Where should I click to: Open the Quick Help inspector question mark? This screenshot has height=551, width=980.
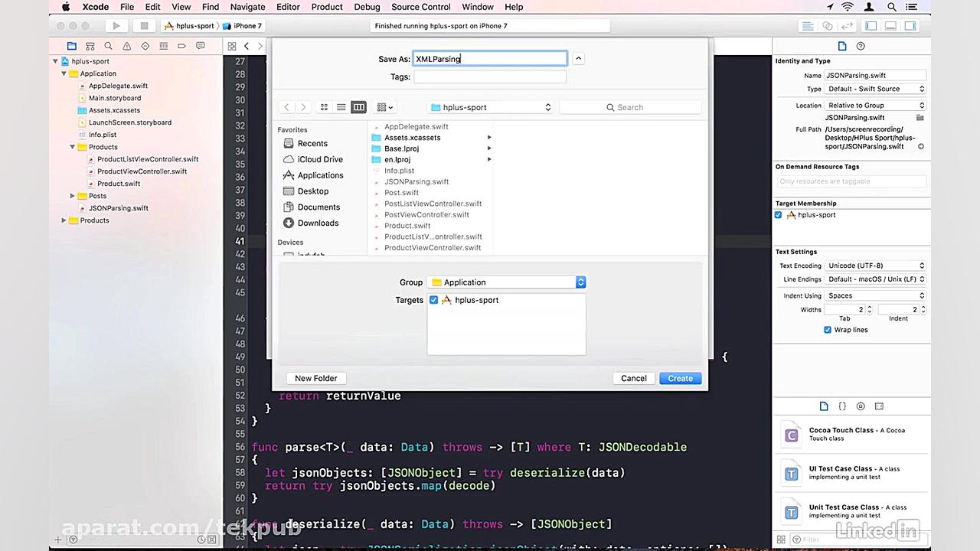[x=860, y=46]
